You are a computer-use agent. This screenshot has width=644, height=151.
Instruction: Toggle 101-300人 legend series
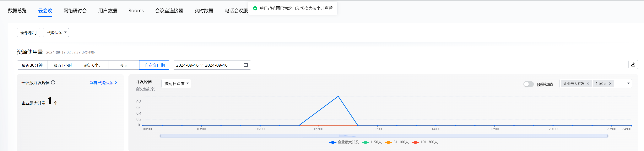(425, 142)
